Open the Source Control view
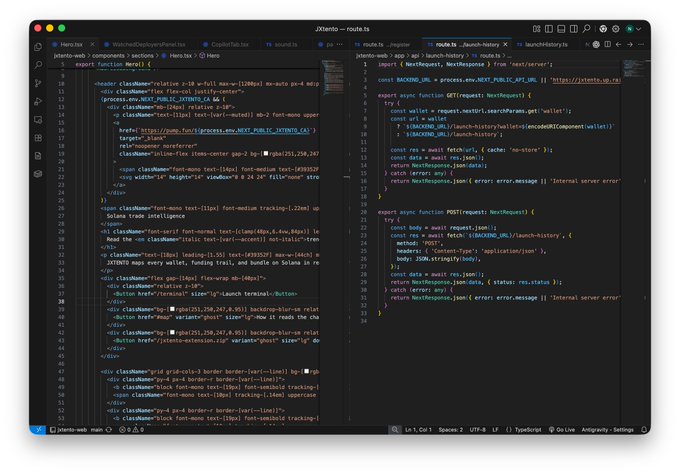 pos(38,83)
